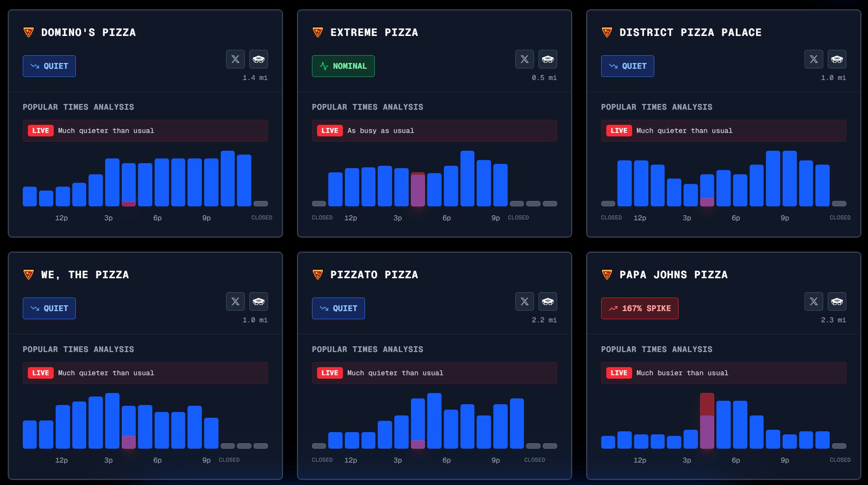
Task: Click the X (Twitter) icon on Domino's Pizza card
Action: click(x=235, y=59)
